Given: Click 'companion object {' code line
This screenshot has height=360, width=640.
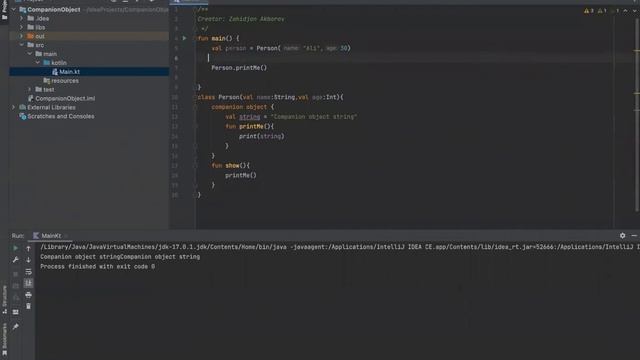Looking at the screenshot, I should pyautogui.click(x=243, y=107).
